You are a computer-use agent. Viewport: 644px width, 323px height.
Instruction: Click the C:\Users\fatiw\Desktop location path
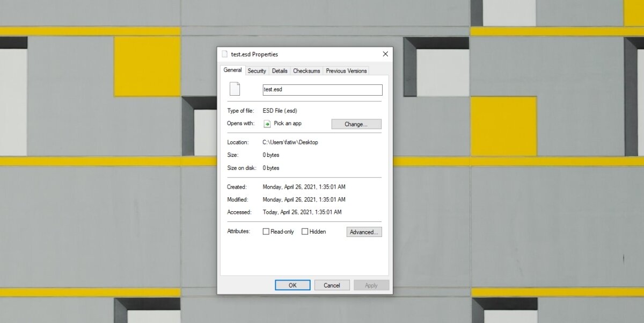290,142
